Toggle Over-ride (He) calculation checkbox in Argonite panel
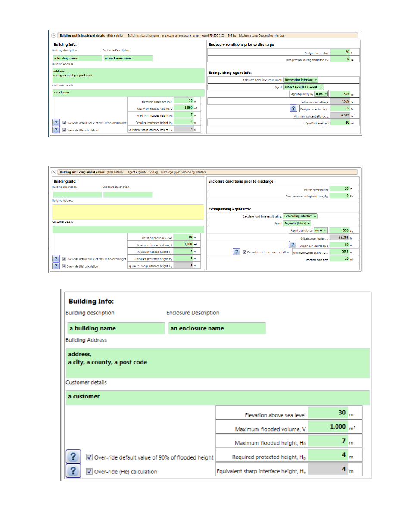The width and height of the screenshot is (411, 532). click(x=64, y=266)
